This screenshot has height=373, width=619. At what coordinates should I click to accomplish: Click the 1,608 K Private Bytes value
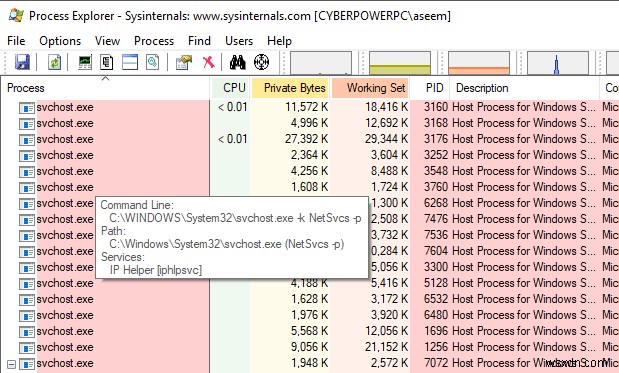310,187
